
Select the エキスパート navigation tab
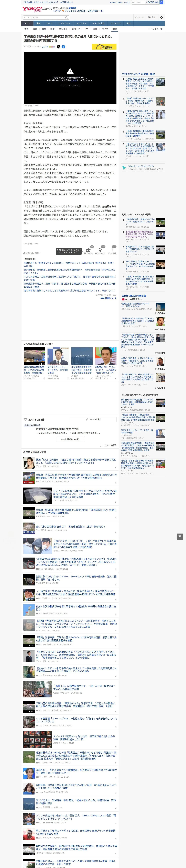pos(64,24)
